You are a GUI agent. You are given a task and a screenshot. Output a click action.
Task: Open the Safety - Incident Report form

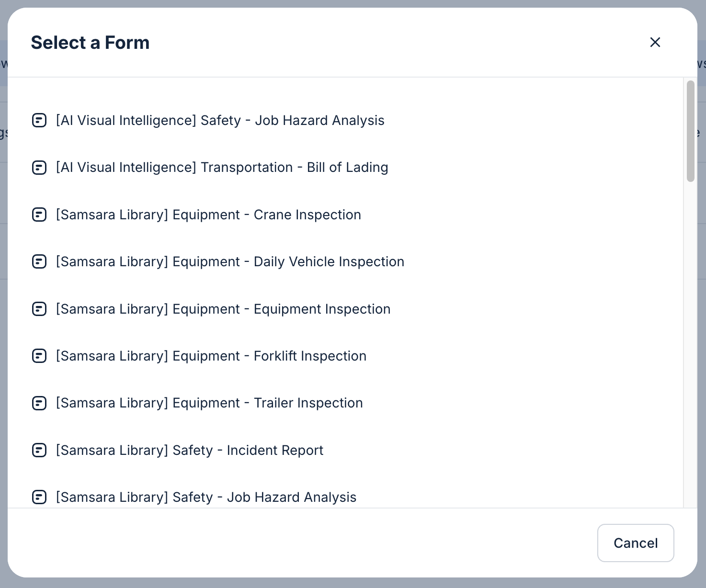point(190,450)
